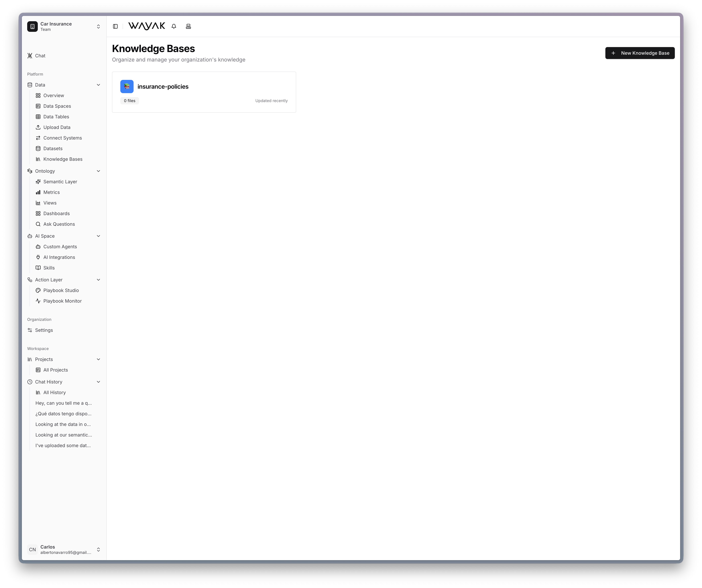Select the Custom Agents label
The height and width of the screenshot is (588, 702).
(60, 247)
